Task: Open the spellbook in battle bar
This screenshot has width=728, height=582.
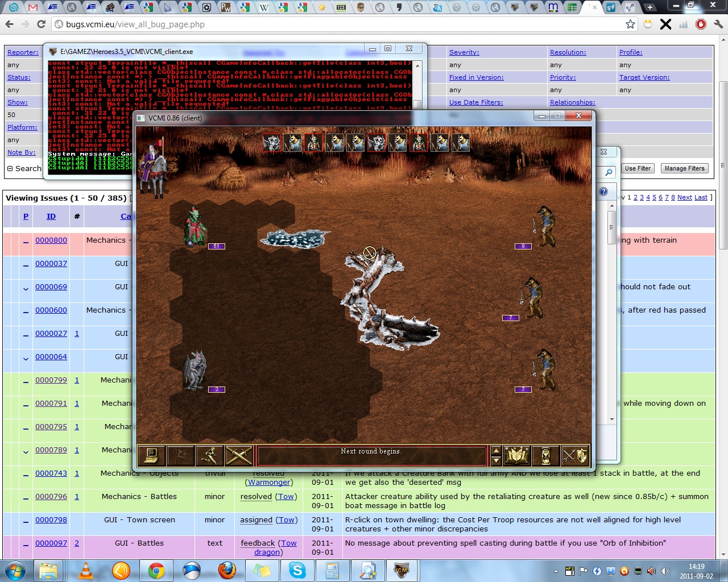Action: [517, 455]
